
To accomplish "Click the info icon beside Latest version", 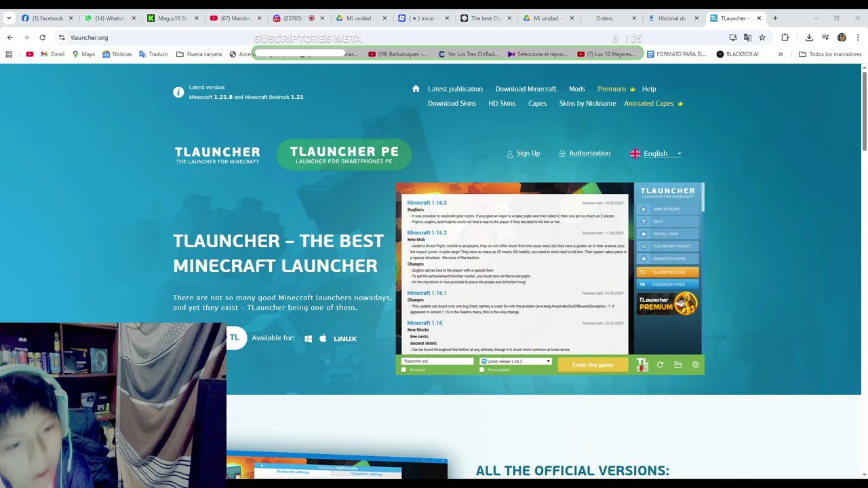I will coord(178,92).
